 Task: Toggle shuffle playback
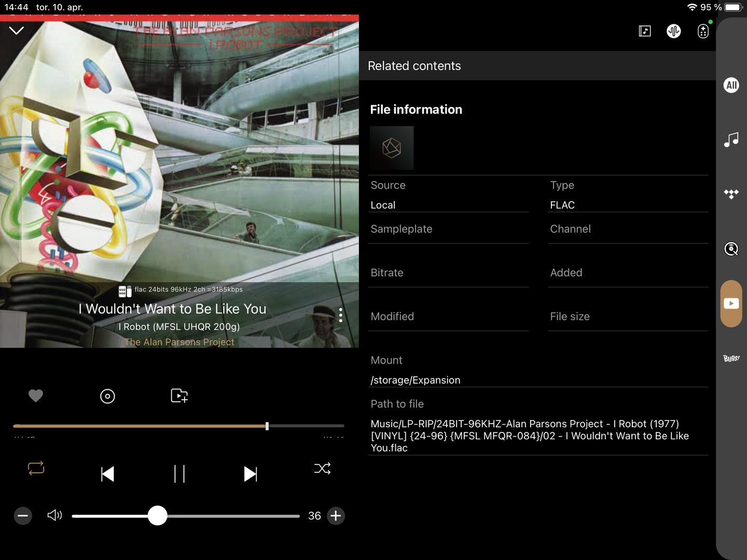(322, 469)
